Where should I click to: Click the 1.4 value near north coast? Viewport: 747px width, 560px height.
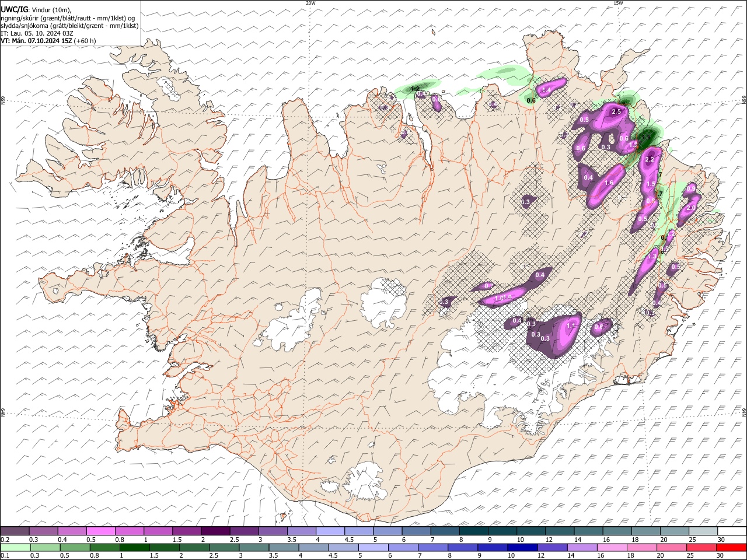[546, 90]
